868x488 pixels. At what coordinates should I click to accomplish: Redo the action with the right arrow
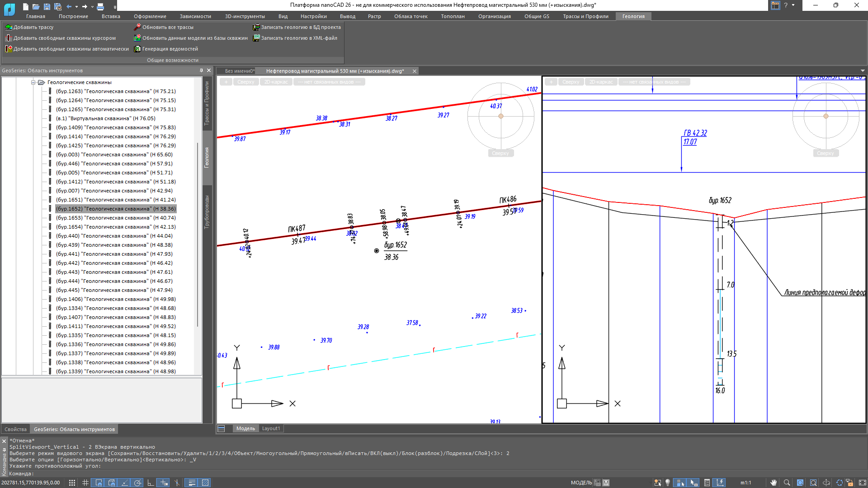coord(85,7)
